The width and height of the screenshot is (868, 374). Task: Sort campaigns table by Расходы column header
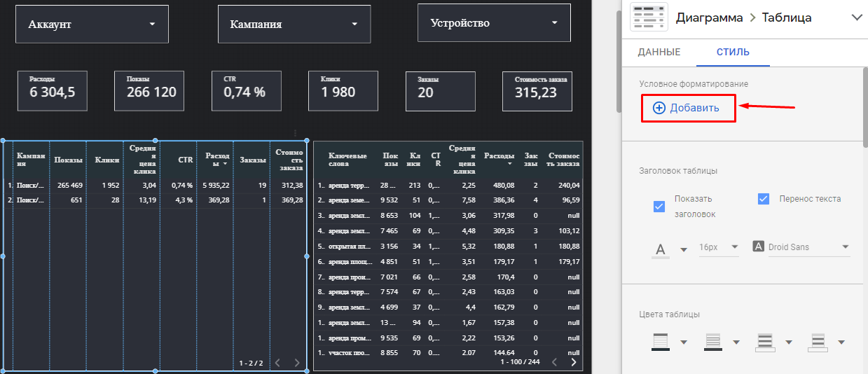pos(213,160)
